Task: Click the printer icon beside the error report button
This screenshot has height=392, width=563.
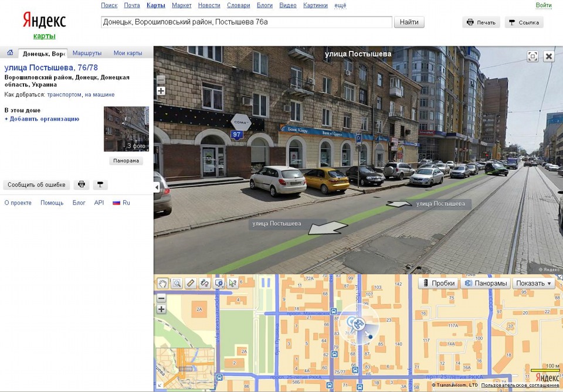Action: pos(82,185)
